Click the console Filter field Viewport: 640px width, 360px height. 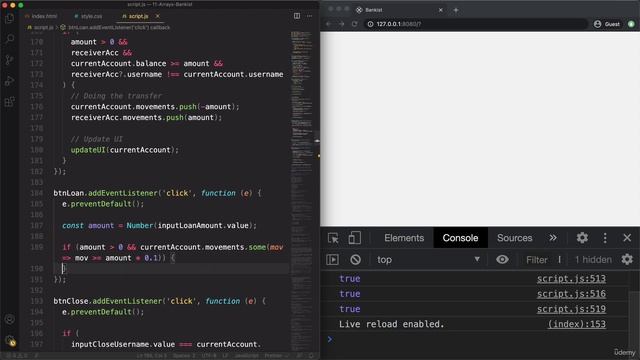coord(543,260)
